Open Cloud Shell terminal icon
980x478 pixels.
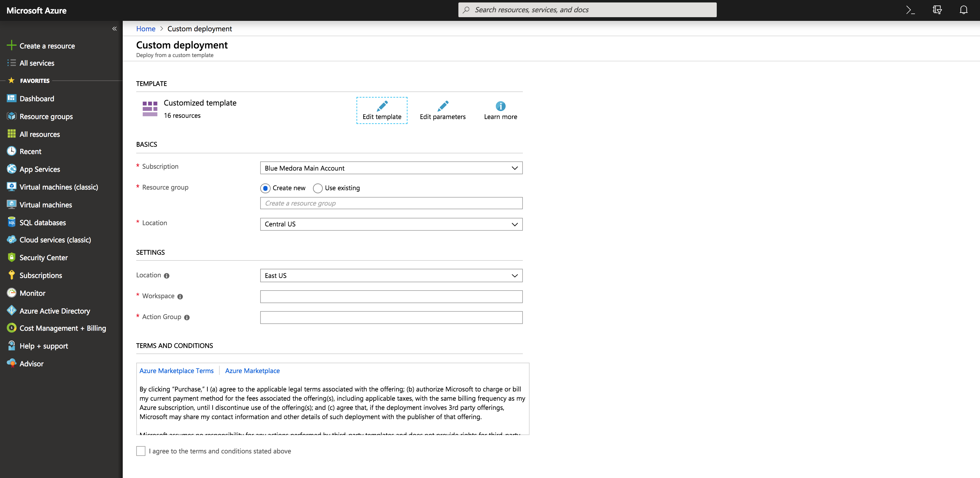point(910,10)
